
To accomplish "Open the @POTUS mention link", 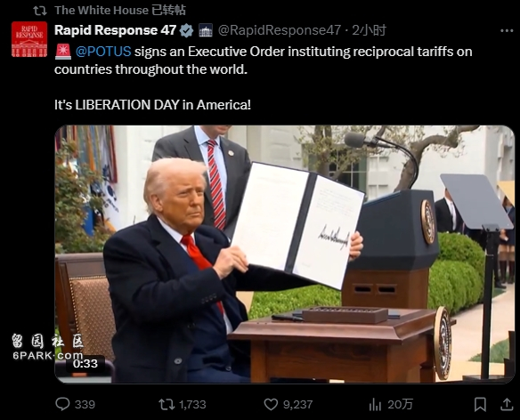I will tap(103, 52).
